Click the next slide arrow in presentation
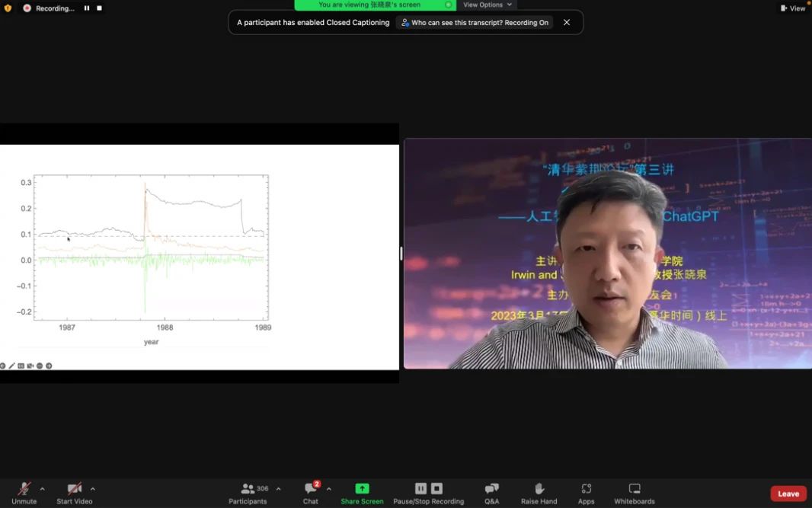The height and width of the screenshot is (508, 812). tap(49, 366)
